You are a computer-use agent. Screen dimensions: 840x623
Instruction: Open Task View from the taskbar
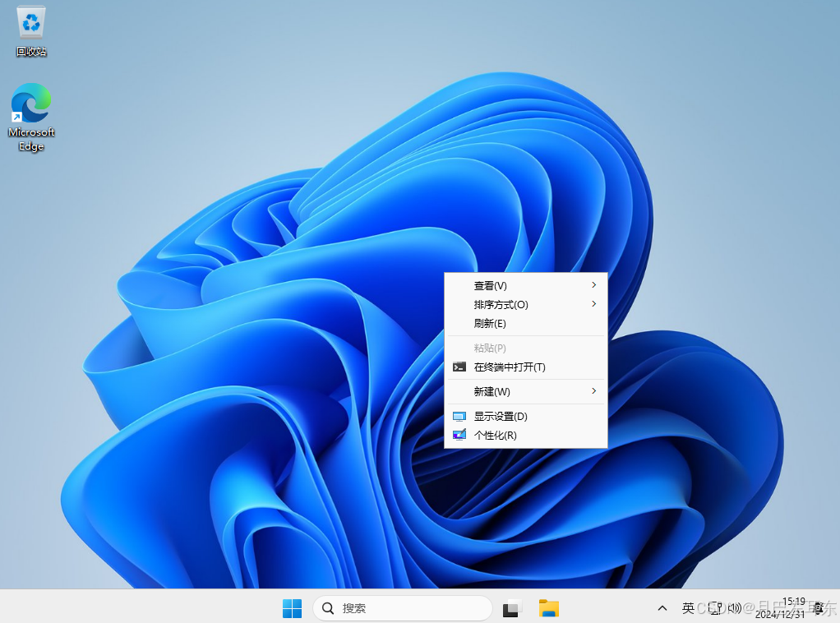pyautogui.click(x=511, y=608)
